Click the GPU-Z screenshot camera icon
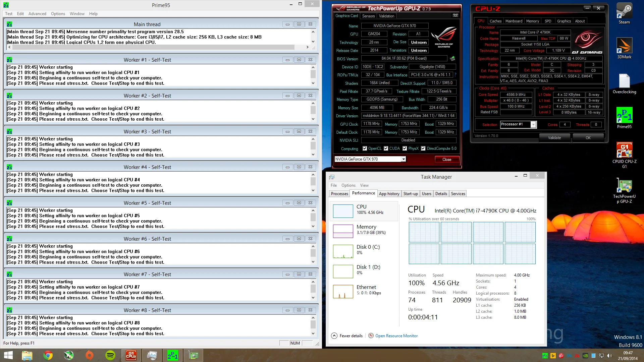Screen dimensions: 644x362 pyautogui.click(x=455, y=15)
